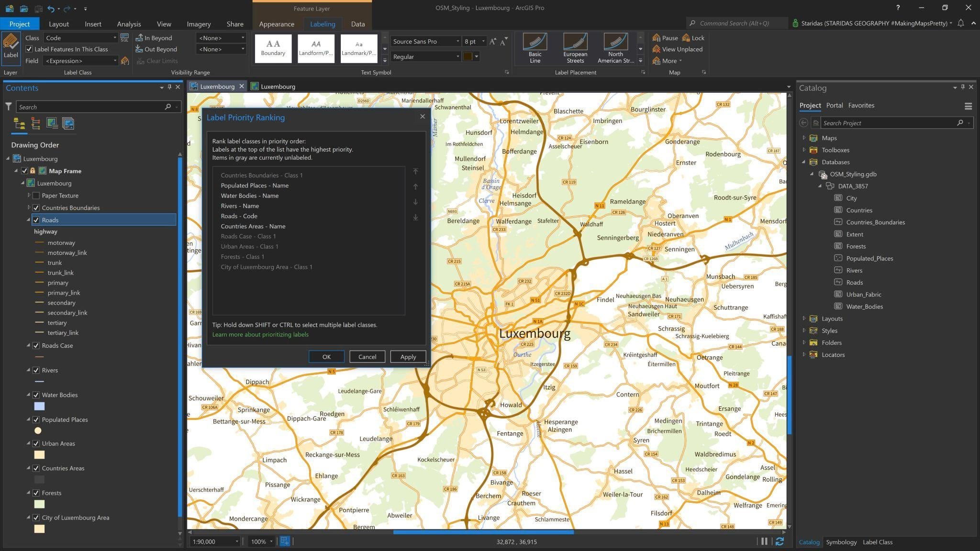Open the Appearance ribbon tab
Screen dimensions: 980x551
point(276,24)
